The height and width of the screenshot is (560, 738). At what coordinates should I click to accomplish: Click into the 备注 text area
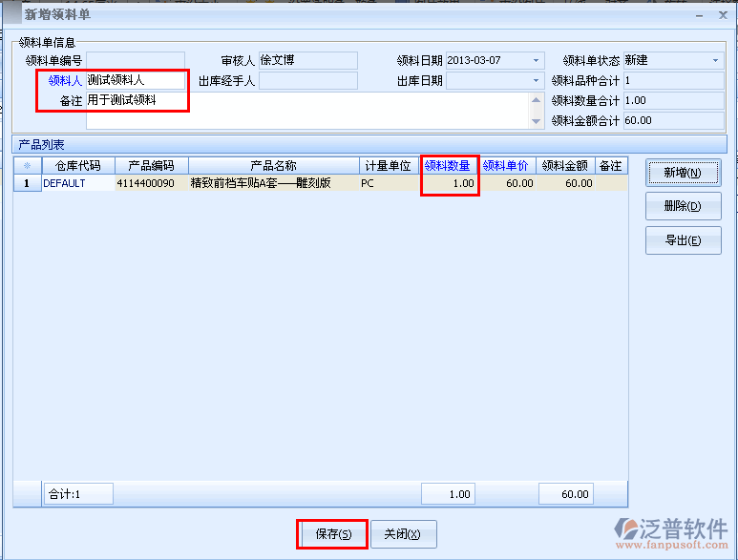[x=306, y=111]
